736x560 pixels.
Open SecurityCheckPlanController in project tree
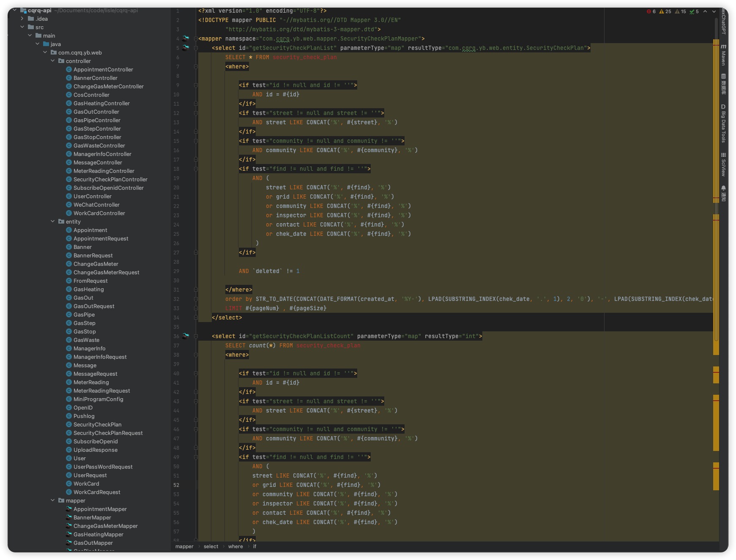[x=110, y=179]
